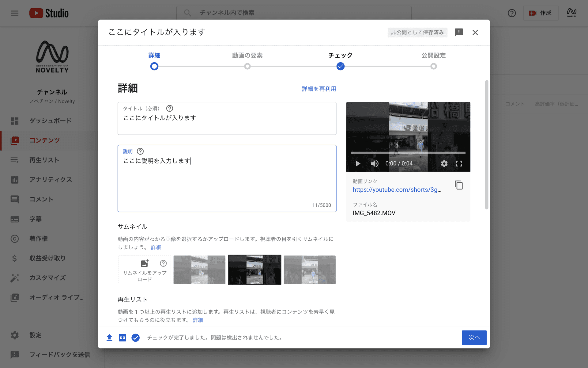Click the 詳細を再利用 link
588x368 pixels.
(x=319, y=89)
